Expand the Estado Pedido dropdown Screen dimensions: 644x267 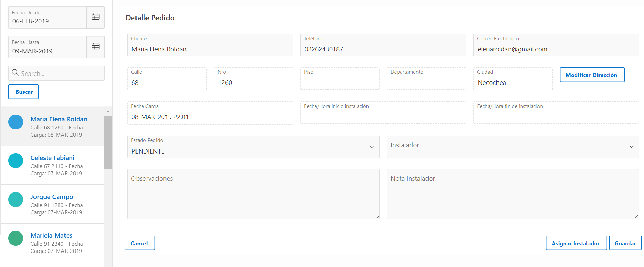372,147
